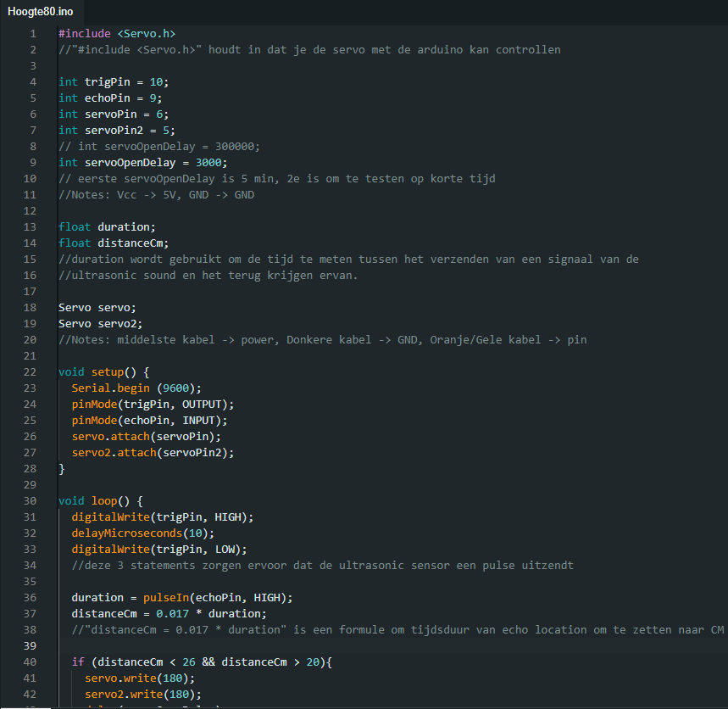Switch to the Hoogte80.ino tab
This screenshot has height=709, width=728.
coord(41,12)
